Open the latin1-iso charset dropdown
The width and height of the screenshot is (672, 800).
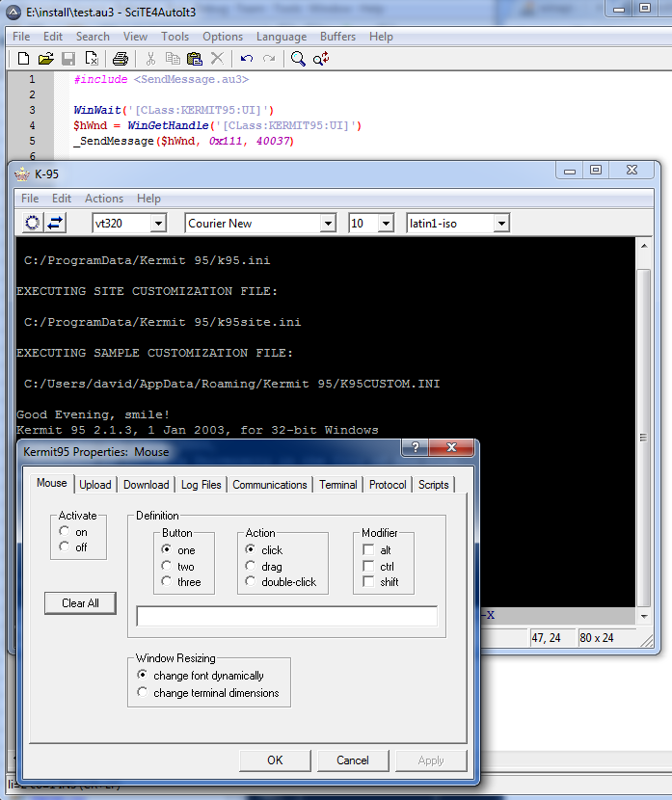click(501, 224)
